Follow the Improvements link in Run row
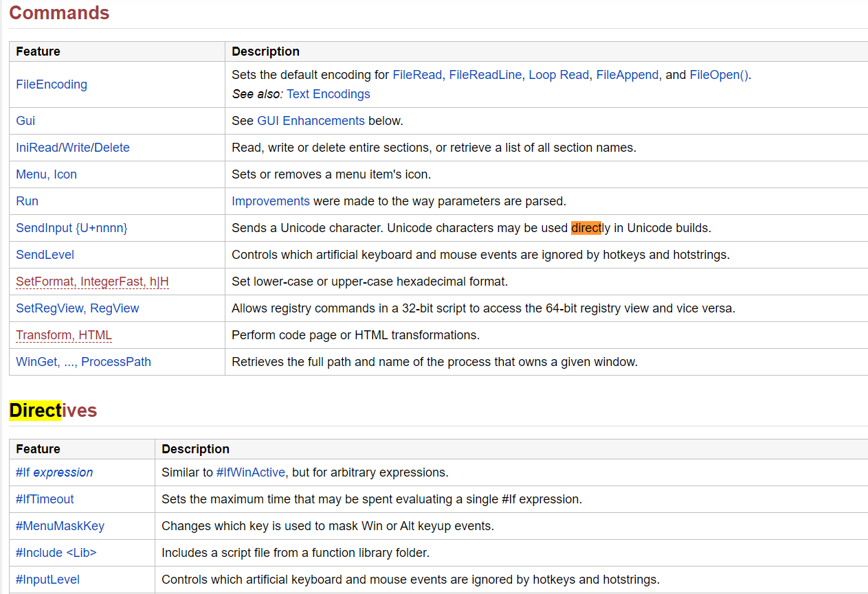868x594 pixels. click(x=271, y=201)
